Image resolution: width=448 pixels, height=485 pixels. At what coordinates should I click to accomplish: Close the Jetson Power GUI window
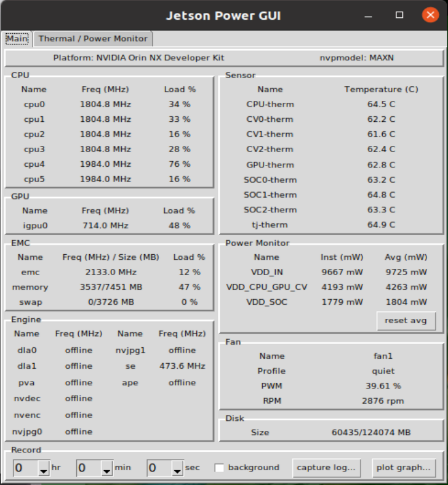coord(430,15)
